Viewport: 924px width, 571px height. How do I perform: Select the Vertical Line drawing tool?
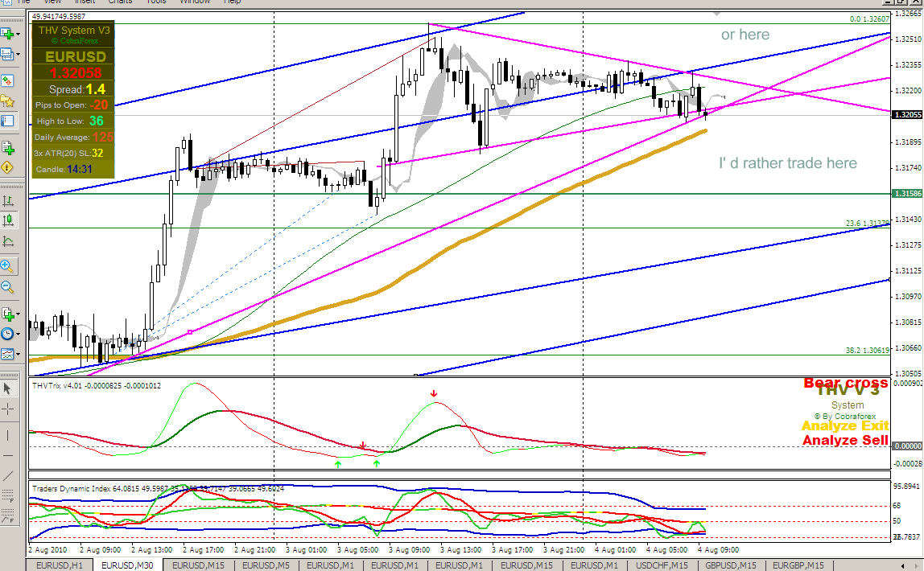(7, 435)
